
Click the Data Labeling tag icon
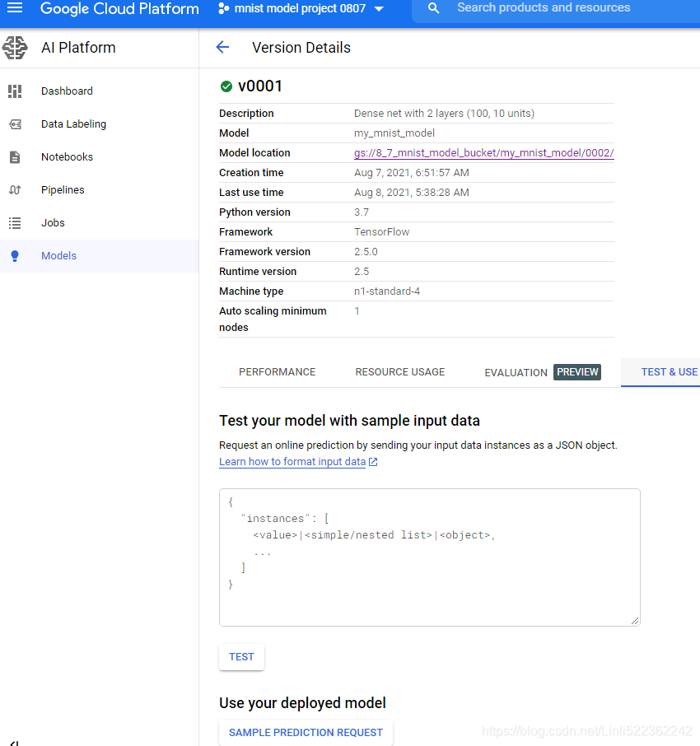15,124
